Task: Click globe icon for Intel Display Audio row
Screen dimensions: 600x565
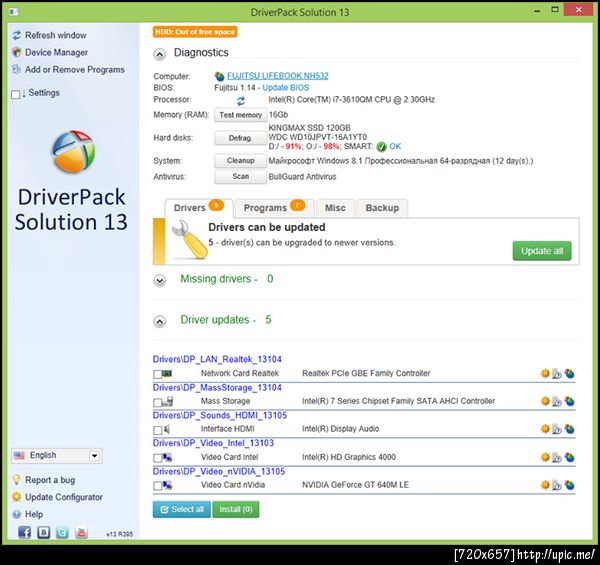Action: pos(569,429)
